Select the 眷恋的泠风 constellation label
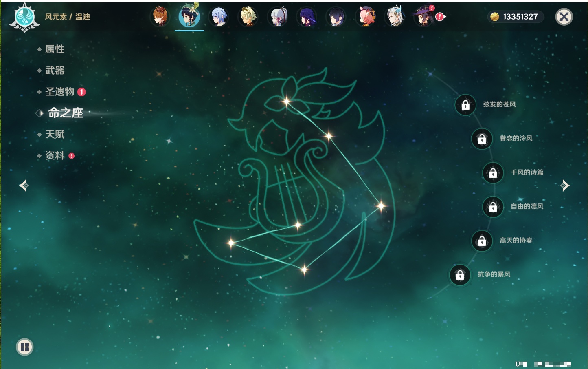Viewport: 588px width, 369px height. click(516, 139)
